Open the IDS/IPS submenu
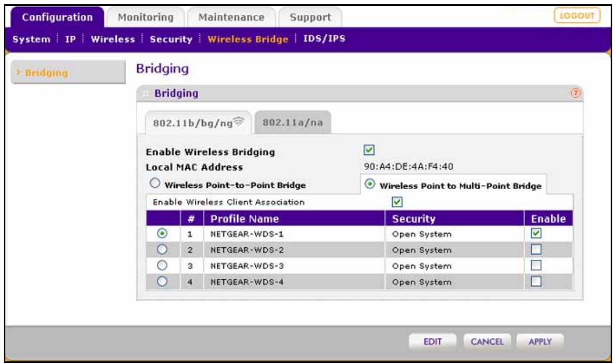The image size is (616, 364). [x=324, y=38]
